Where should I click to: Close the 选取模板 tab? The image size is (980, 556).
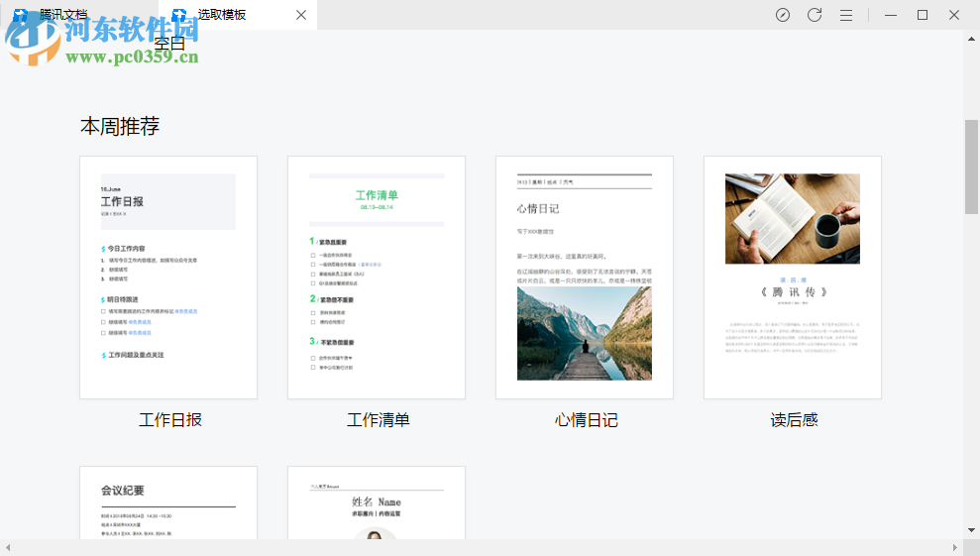click(x=301, y=15)
